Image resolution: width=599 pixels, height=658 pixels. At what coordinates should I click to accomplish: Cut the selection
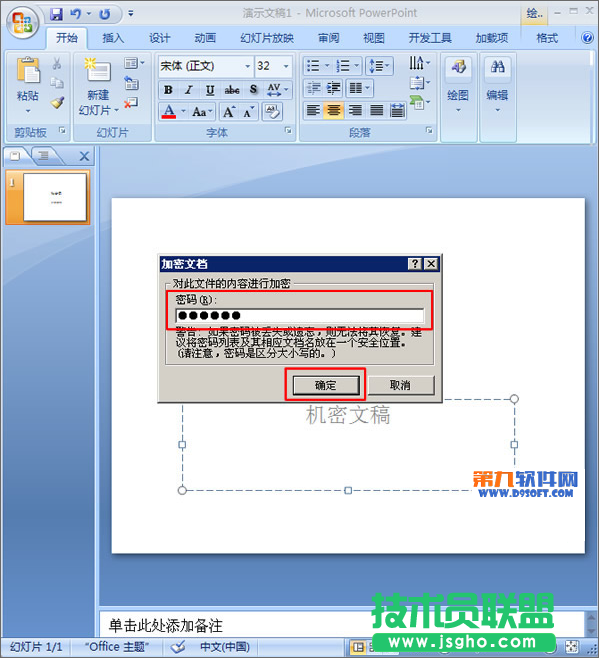[x=57, y=64]
